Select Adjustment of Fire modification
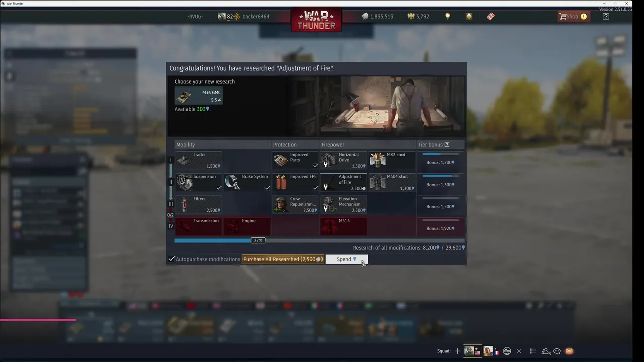 point(344,183)
